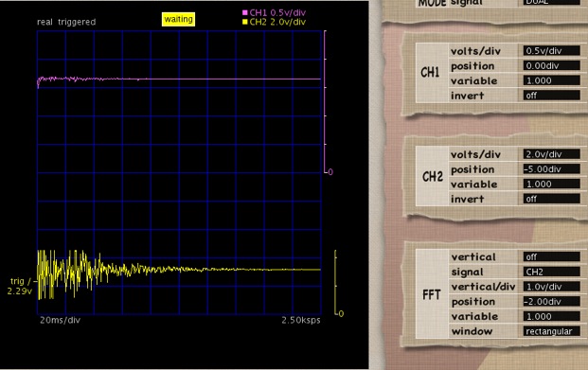Click the CH2 'position' row label
The image size is (588, 370).
pos(472,169)
